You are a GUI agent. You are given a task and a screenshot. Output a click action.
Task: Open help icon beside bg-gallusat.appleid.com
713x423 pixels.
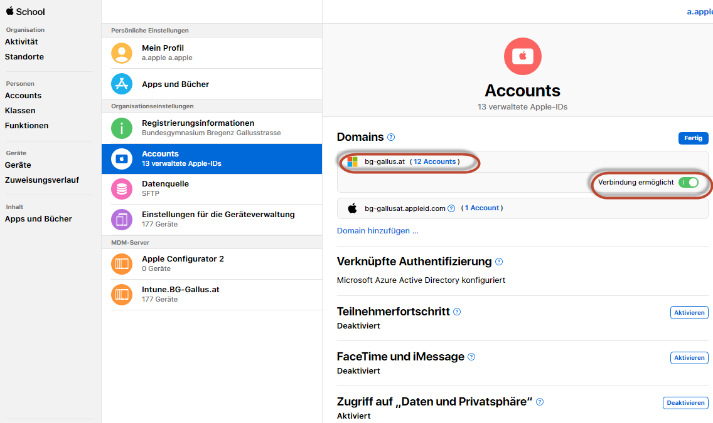[x=451, y=208]
